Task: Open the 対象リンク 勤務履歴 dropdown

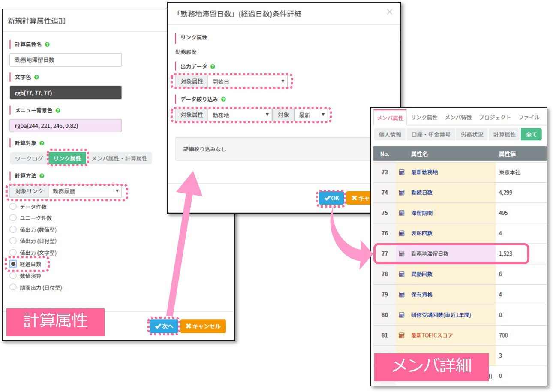Action: pos(84,191)
